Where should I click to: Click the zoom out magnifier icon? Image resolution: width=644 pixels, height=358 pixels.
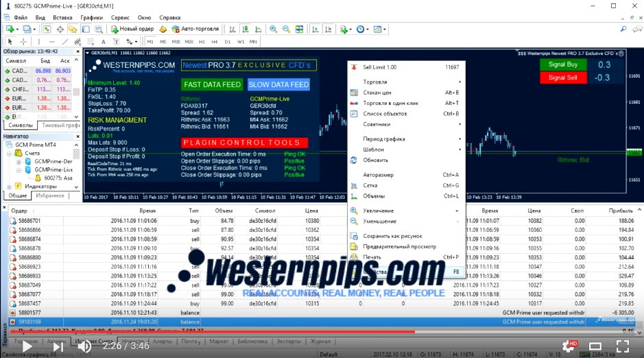click(x=286, y=29)
